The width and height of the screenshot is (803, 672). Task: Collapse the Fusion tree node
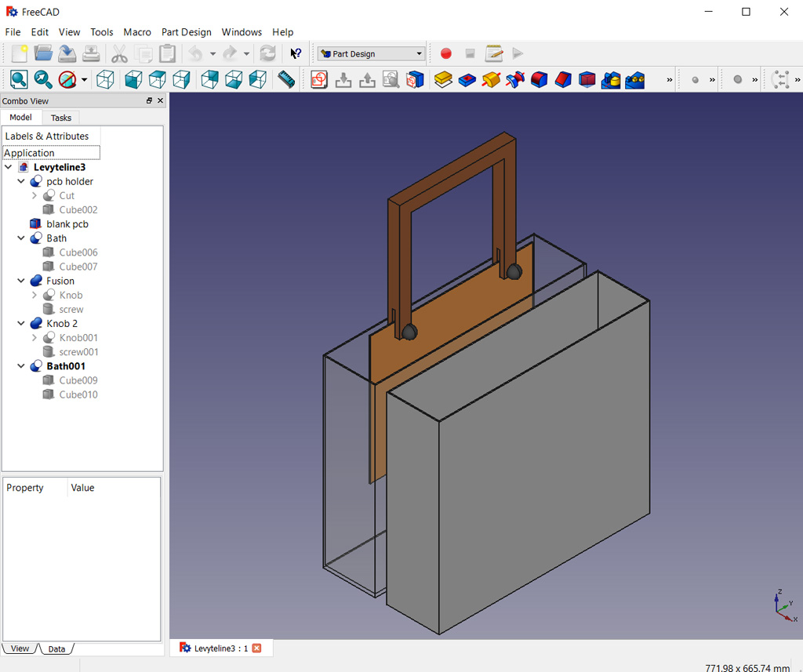click(21, 281)
